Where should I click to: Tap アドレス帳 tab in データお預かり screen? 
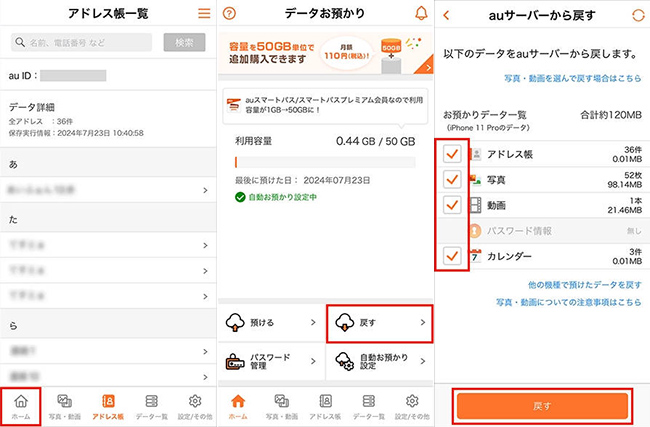point(325,407)
